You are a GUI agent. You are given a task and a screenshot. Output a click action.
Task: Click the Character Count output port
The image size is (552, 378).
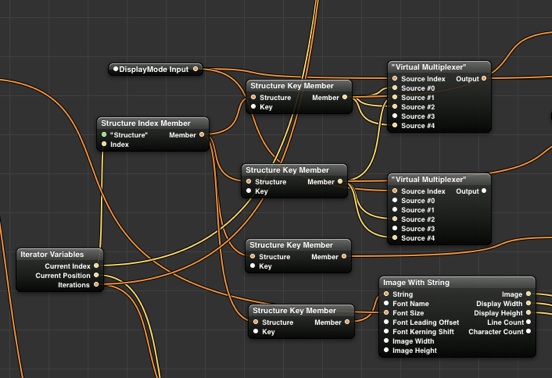coord(528,331)
